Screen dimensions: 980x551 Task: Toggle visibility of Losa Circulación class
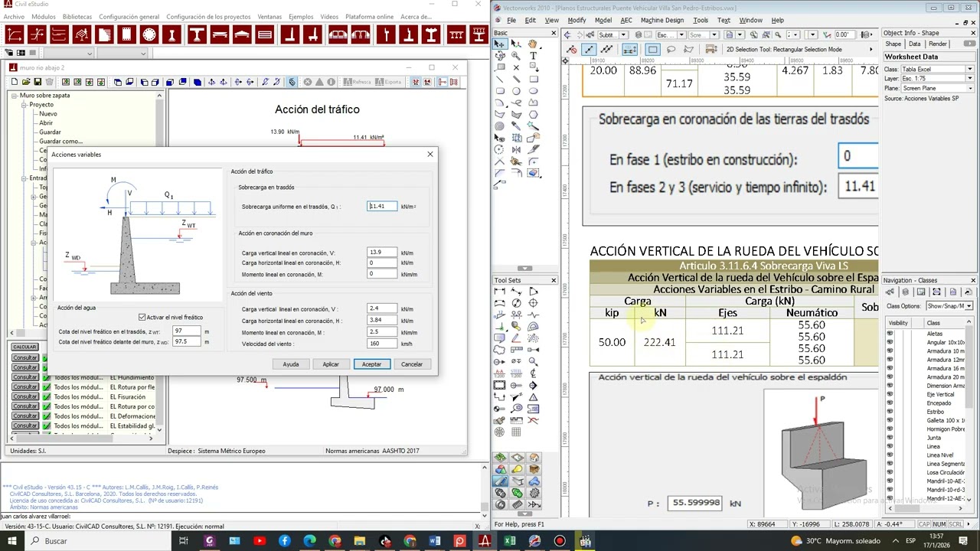click(890, 472)
